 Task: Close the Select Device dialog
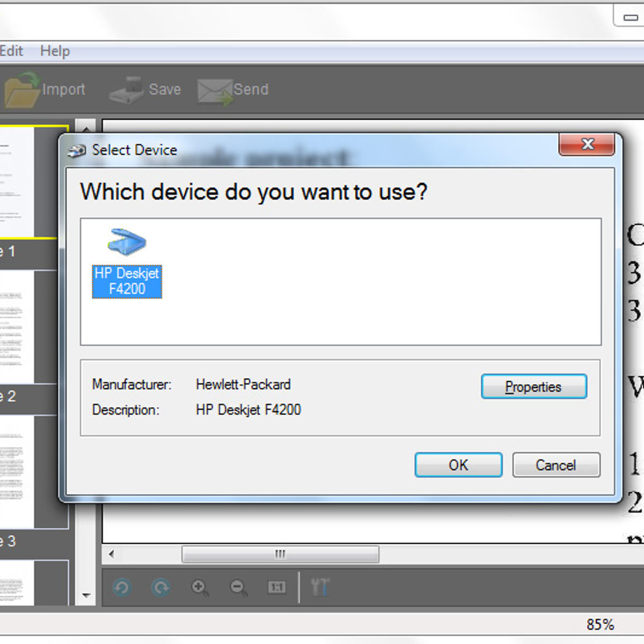[x=587, y=144]
